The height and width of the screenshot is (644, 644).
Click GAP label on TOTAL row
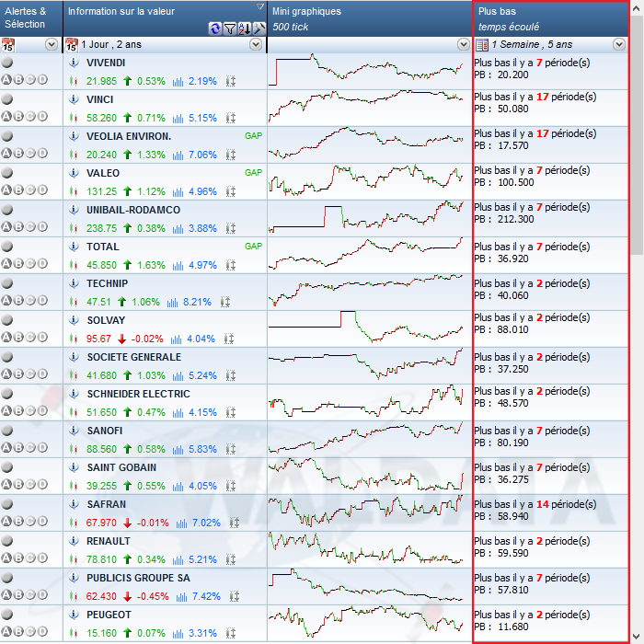click(253, 246)
